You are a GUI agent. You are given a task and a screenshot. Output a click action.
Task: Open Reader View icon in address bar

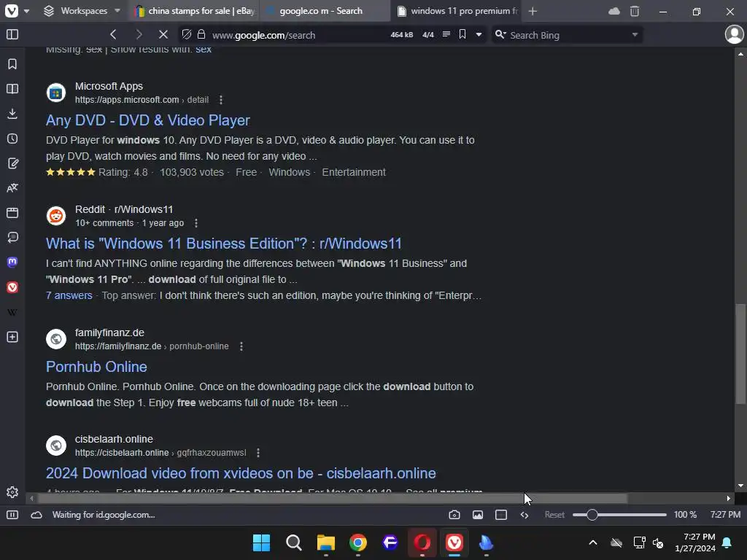coord(446,34)
